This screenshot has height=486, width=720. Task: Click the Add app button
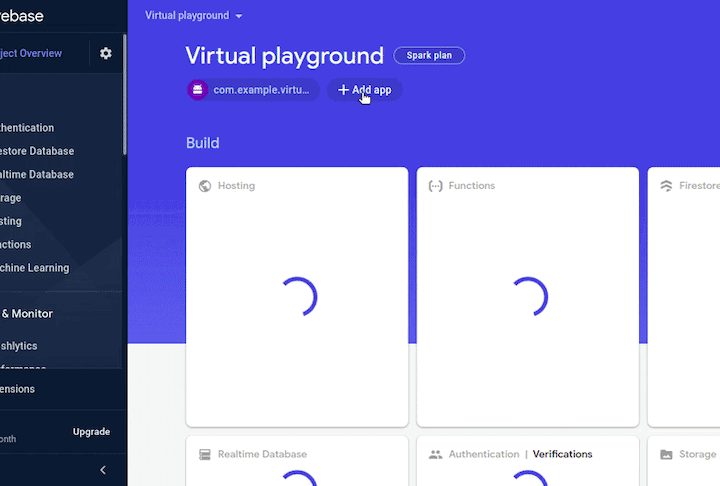pos(365,90)
